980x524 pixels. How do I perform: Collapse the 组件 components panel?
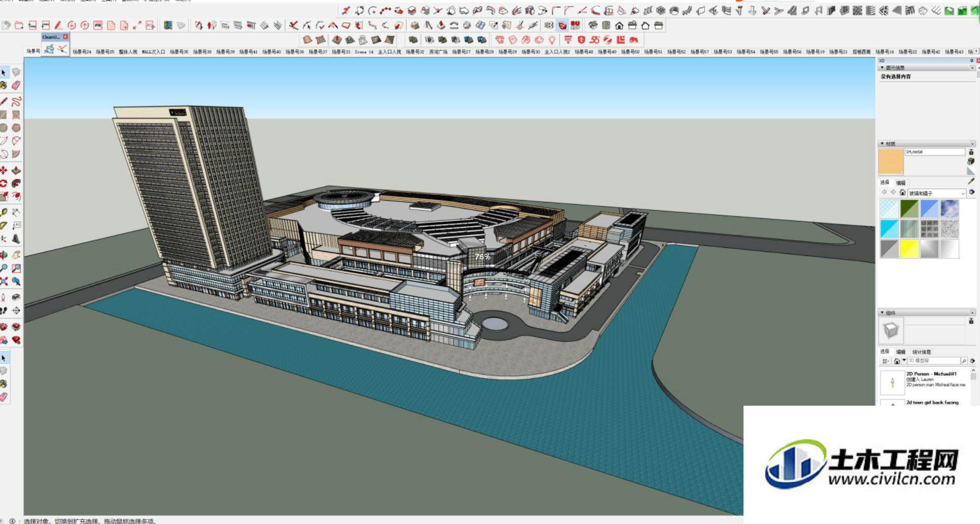[882, 313]
